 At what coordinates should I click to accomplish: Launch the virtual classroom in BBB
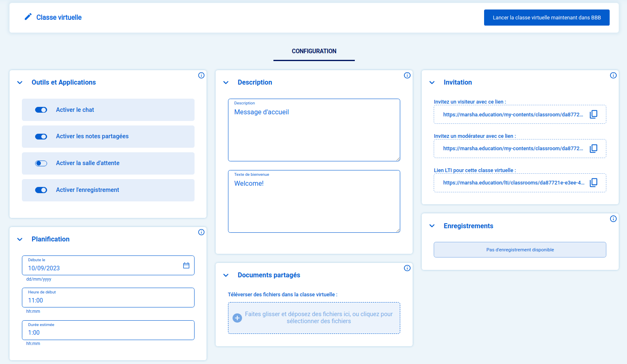[546, 18]
